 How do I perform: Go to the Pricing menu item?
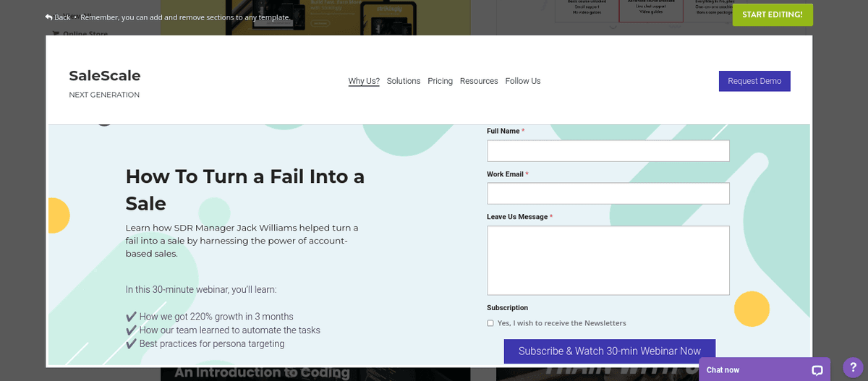click(x=440, y=81)
